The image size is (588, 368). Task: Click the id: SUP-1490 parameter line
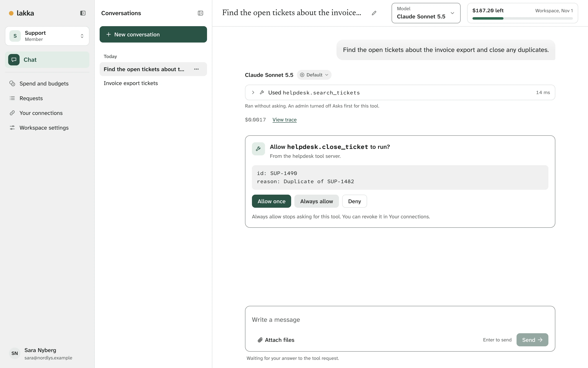pyautogui.click(x=277, y=173)
